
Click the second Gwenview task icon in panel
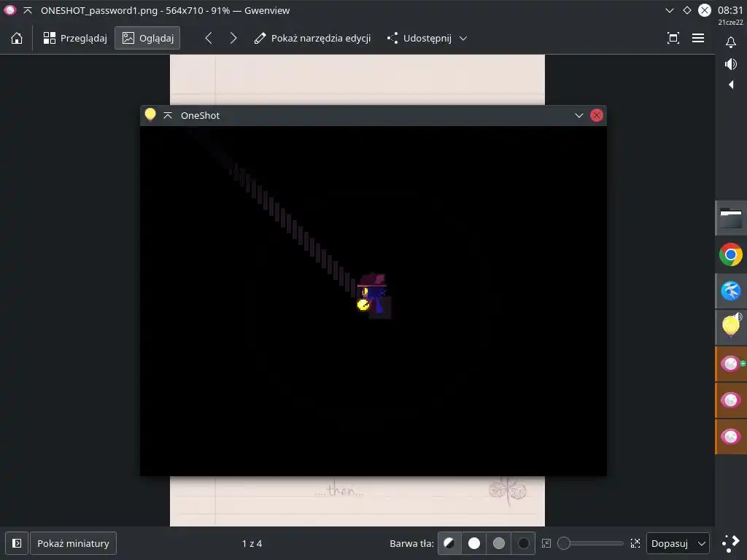point(731,400)
